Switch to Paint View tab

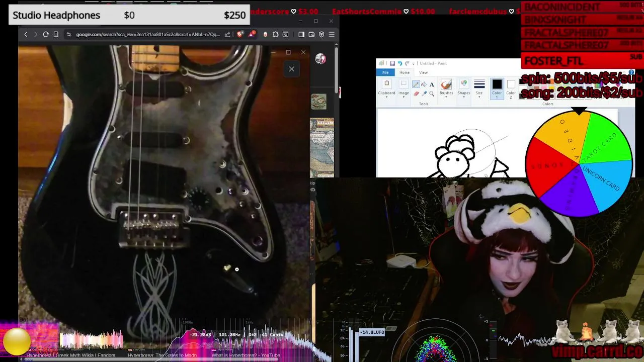coord(424,72)
